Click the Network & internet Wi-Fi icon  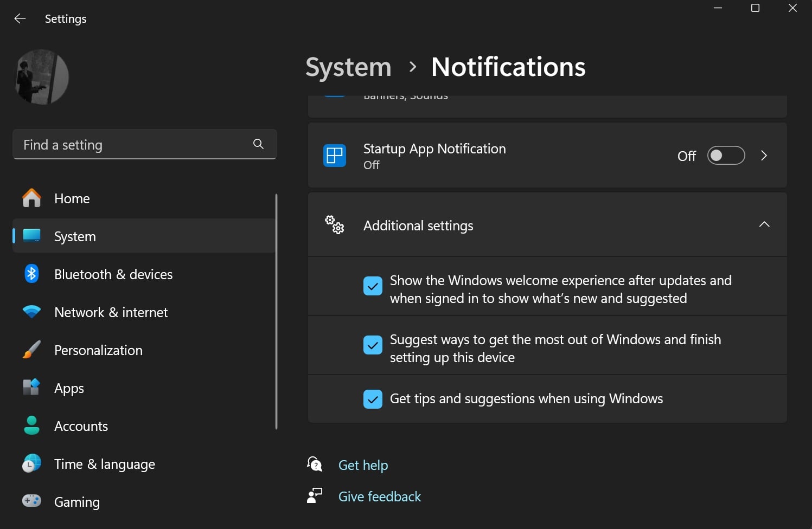[x=31, y=312]
